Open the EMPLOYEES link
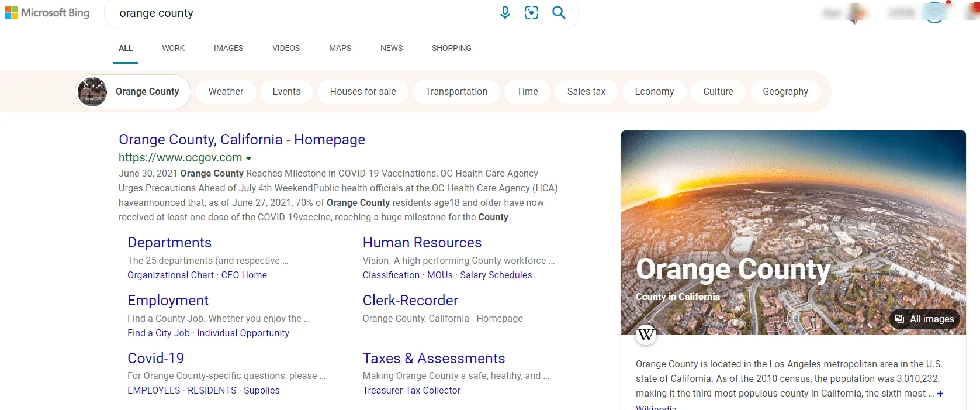The width and height of the screenshot is (980, 410). pos(154,391)
